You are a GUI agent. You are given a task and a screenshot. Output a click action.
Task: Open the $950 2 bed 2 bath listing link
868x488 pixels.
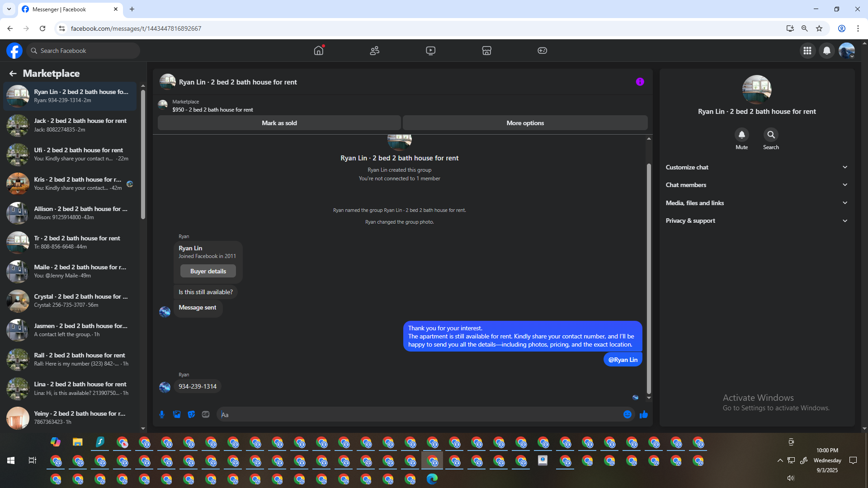212,110
